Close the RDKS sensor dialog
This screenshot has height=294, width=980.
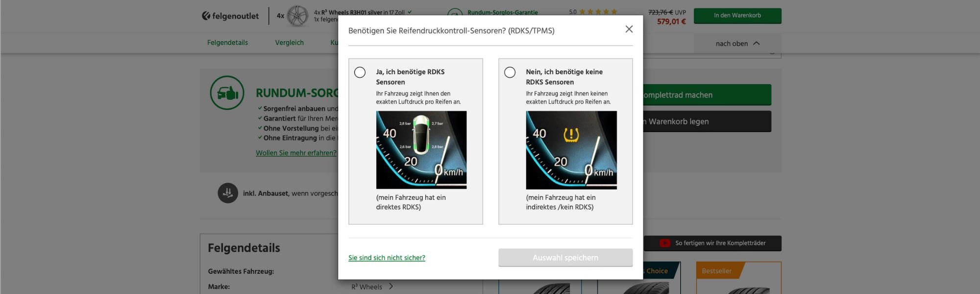(629, 29)
